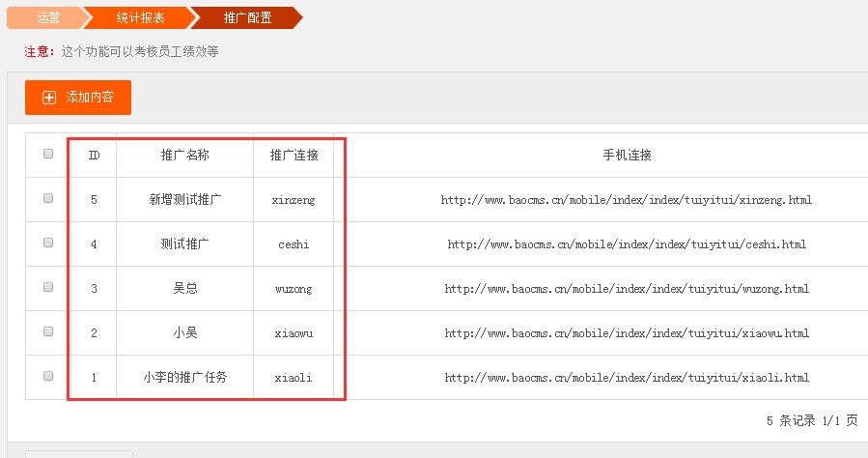
Task: Click the mobile URL ending xiaoli.html
Action: pyautogui.click(x=627, y=378)
